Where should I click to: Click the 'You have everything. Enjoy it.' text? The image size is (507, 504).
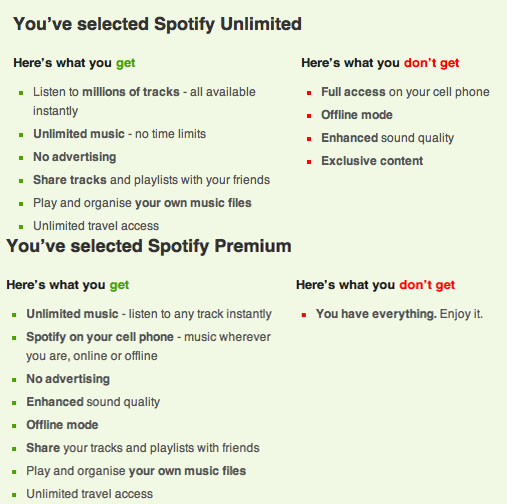coord(399,314)
